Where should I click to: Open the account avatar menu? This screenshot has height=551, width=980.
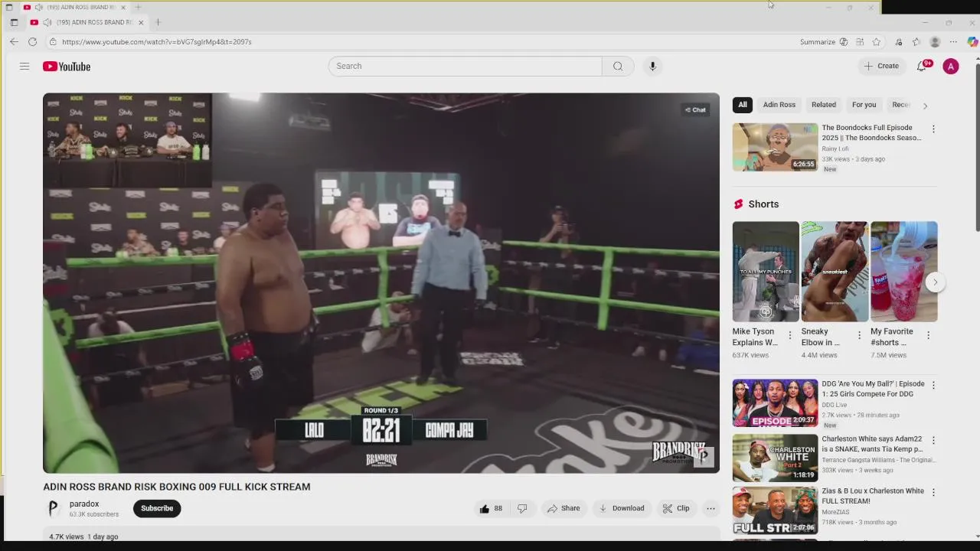point(951,67)
